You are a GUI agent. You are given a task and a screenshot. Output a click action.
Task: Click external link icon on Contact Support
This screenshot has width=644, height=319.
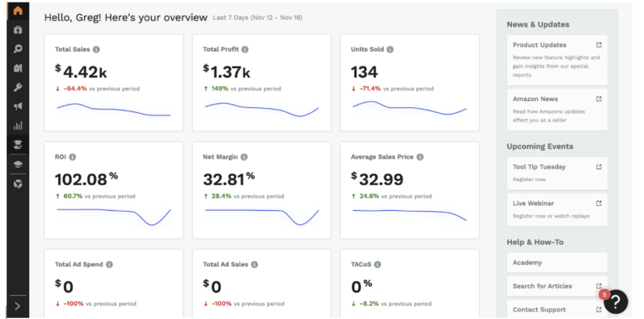tap(599, 310)
